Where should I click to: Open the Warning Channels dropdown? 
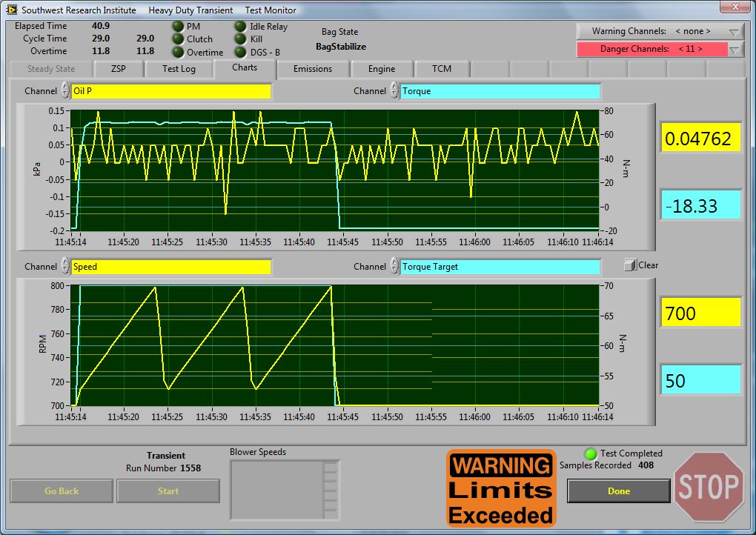(x=734, y=32)
